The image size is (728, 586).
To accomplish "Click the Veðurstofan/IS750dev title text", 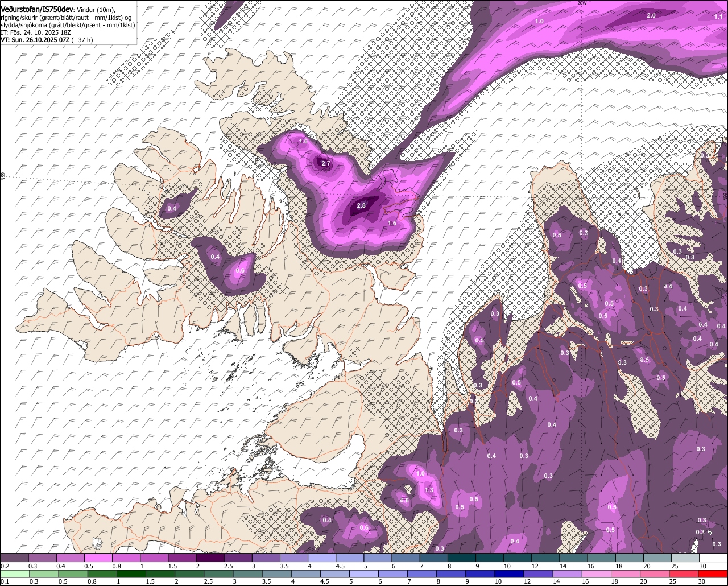I will (38, 9).
